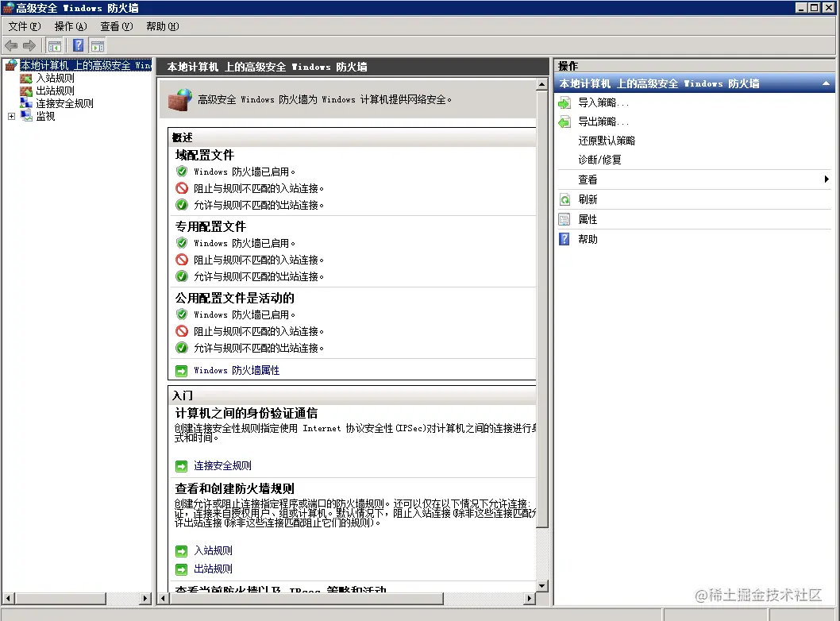Open the 出站规则 link in center pane
Viewport: 840px width, 621px height.
[213, 569]
